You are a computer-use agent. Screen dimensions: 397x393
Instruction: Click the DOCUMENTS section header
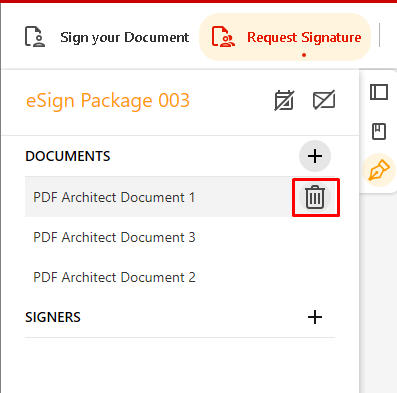point(68,156)
